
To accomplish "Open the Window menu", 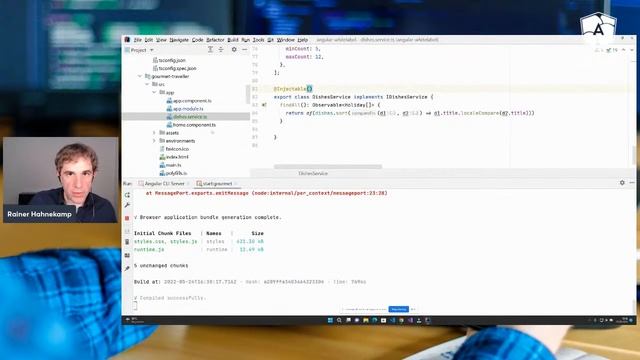I will coord(285,40).
